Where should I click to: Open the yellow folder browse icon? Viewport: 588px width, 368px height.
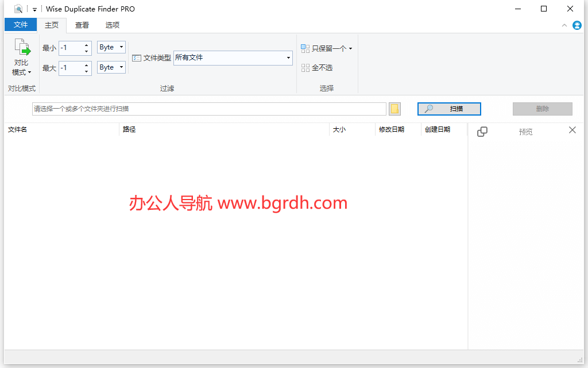pos(394,109)
